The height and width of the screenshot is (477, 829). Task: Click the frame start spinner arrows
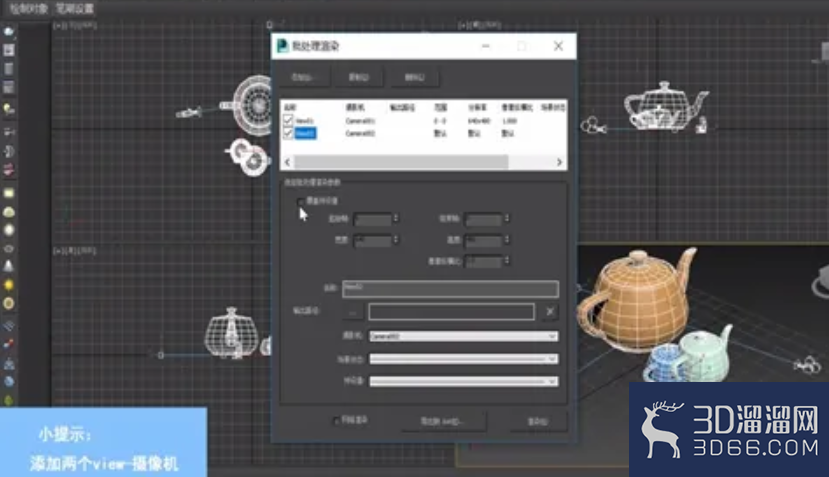click(x=395, y=218)
